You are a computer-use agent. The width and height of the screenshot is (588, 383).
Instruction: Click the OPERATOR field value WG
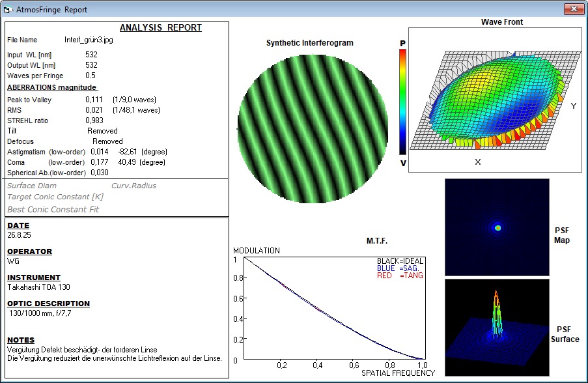13,261
